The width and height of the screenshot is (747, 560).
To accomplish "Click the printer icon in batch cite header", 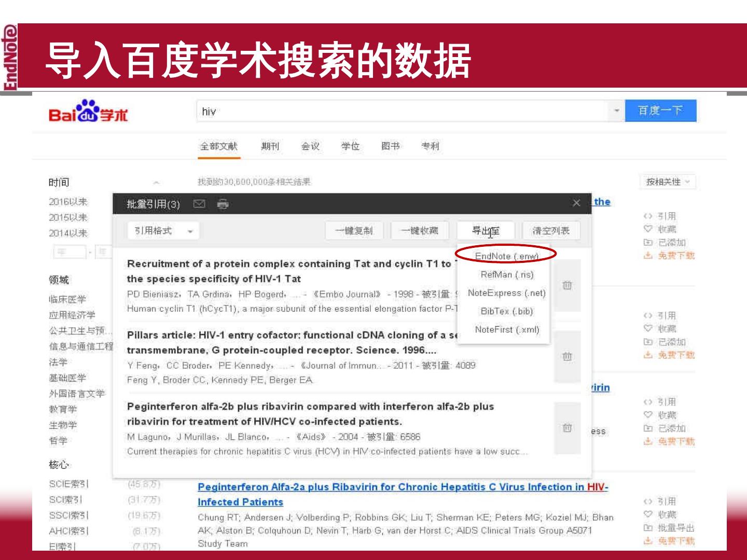I will point(223,204).
